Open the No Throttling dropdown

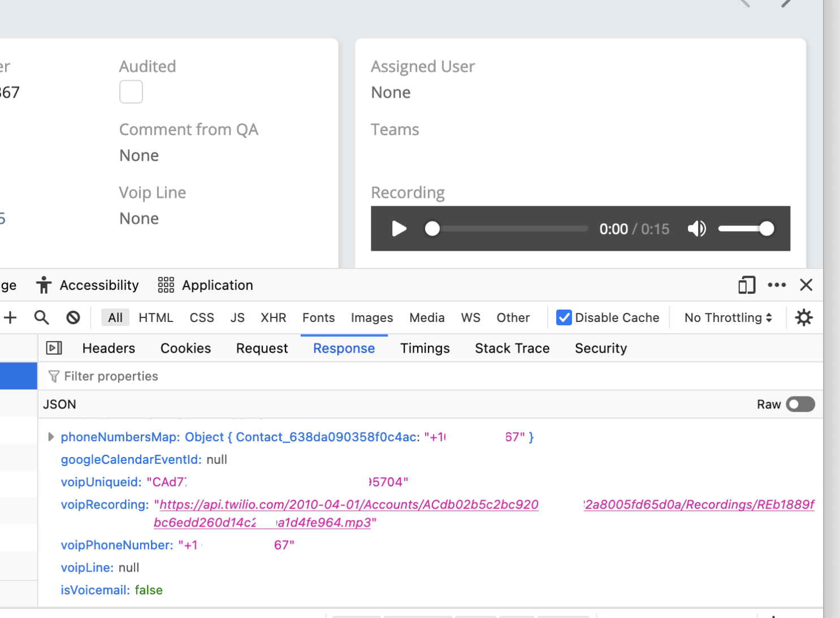[728, 317]
